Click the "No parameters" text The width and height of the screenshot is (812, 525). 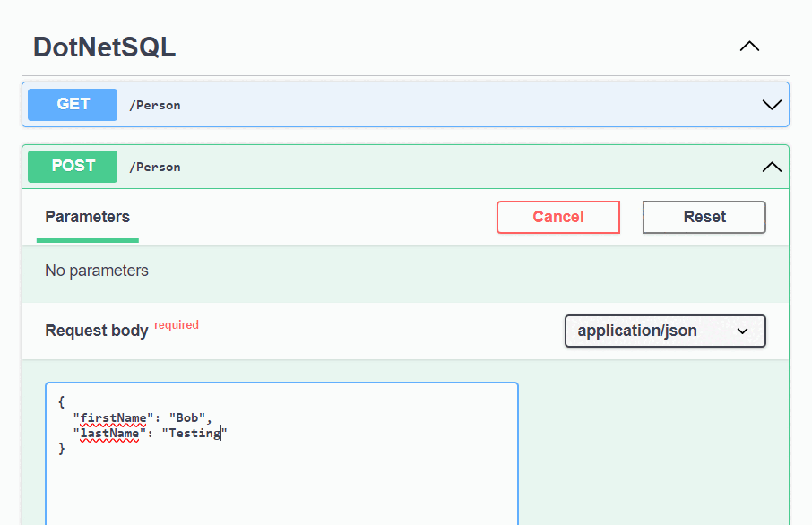97,271
